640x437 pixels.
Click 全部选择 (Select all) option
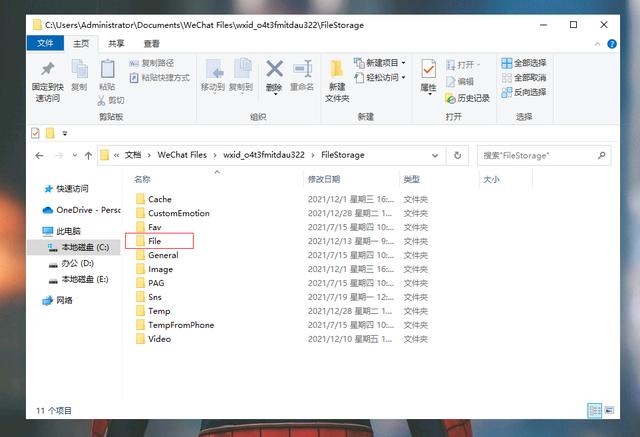point(523,63)
